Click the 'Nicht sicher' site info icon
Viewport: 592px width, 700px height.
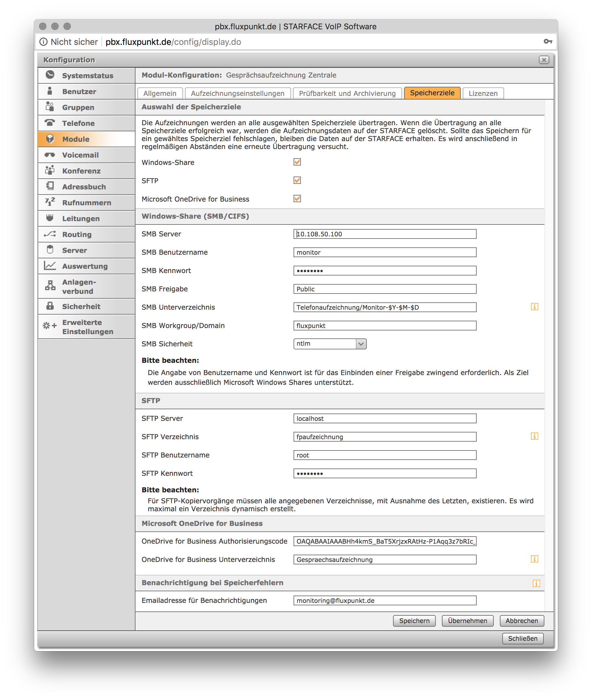point(44,42)
